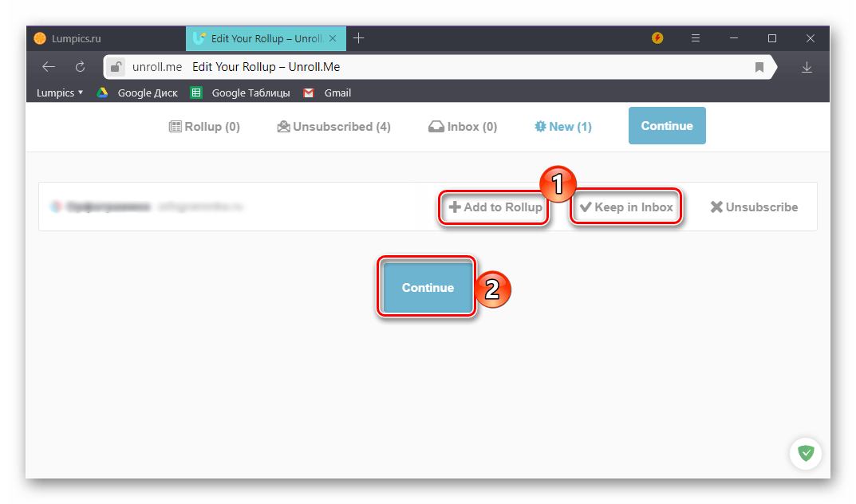
Task: Open new tab with plus button
Action: [359, 38]
